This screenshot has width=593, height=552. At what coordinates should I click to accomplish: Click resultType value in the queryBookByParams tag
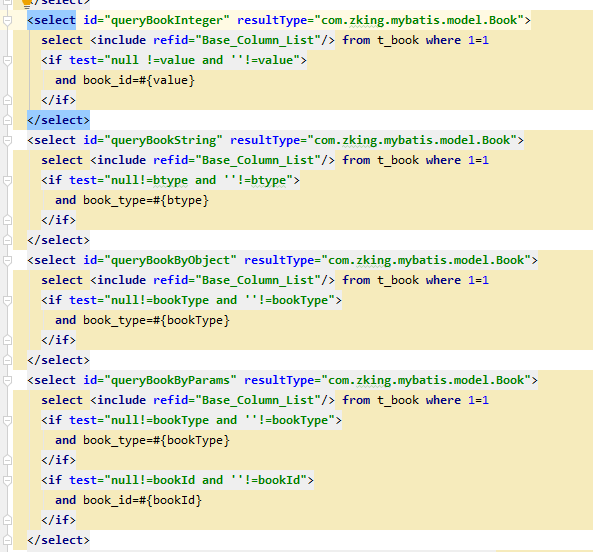coord(426,380)
